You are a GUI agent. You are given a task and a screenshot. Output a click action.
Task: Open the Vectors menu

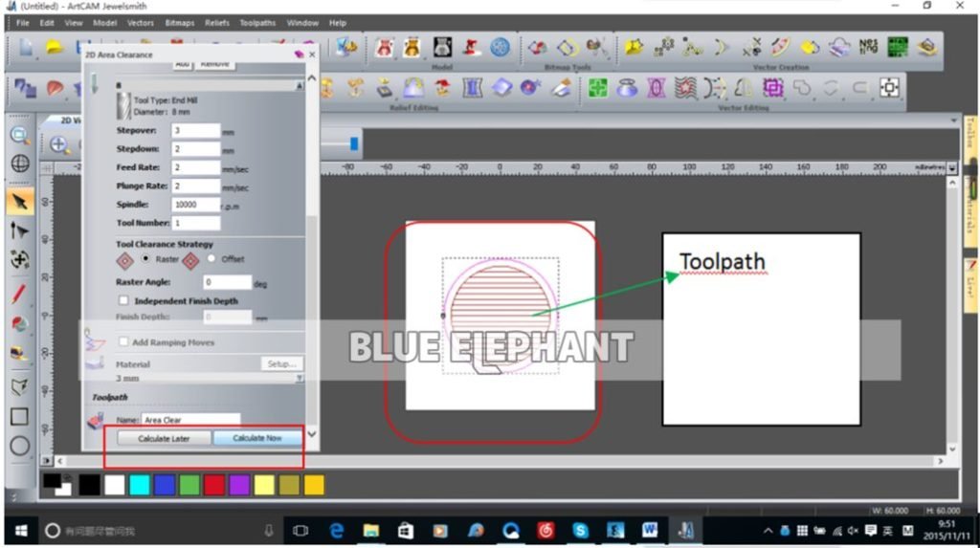[140, 23]
